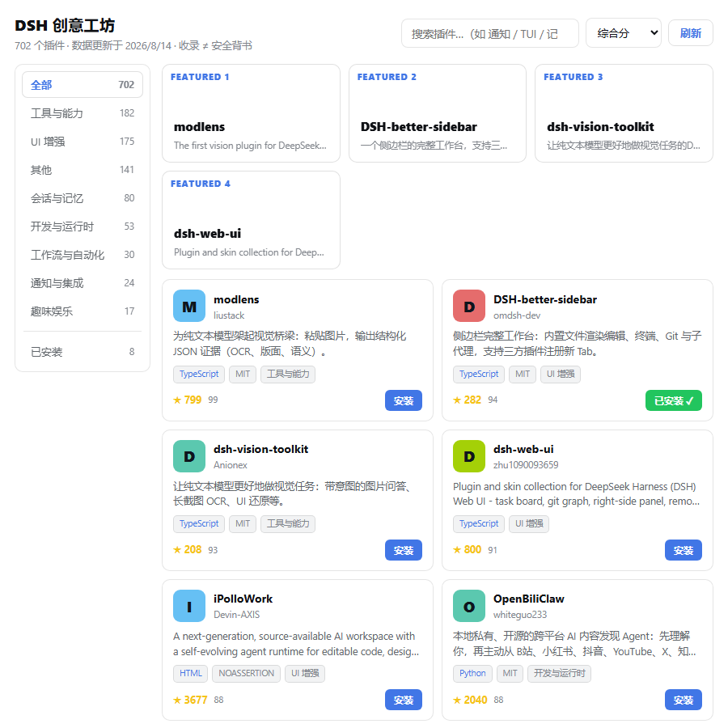
Task: Click the UI 增强 tag on dsh-web-ui
Action: (529, 523)
